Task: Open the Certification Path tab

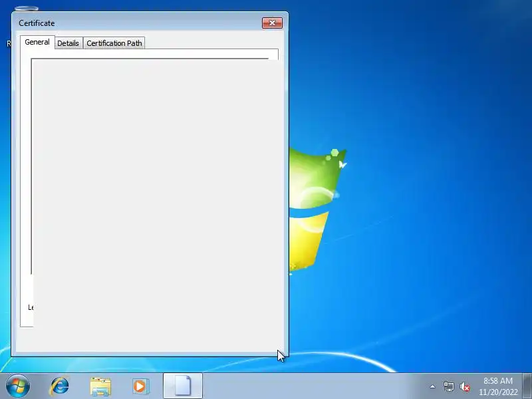Action: tap(114, 43)
